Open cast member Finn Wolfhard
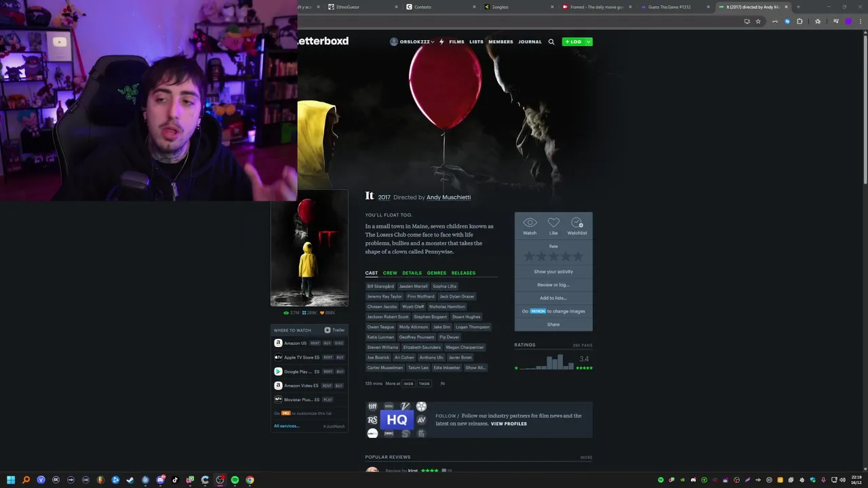The image size is (868, 488). [420, 297]
